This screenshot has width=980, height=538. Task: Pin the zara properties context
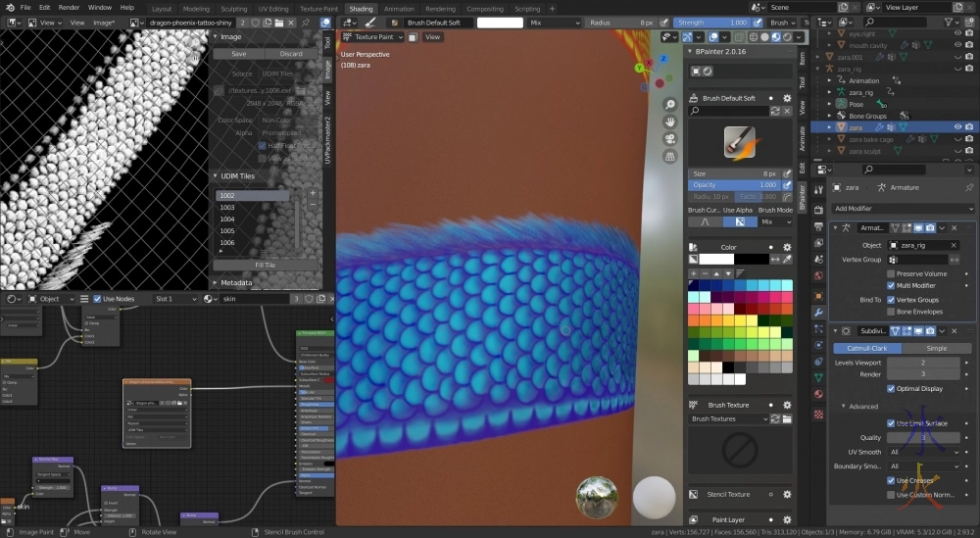click(x=969, y=187)
